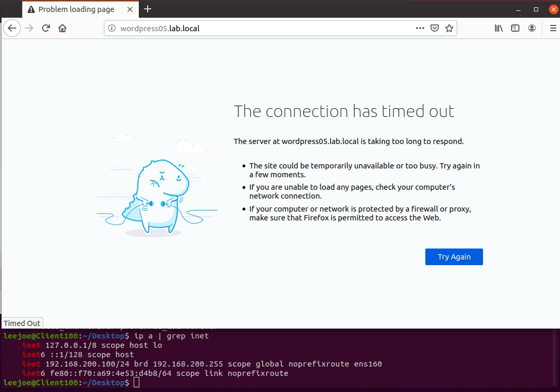Click the text 'The server at wordpress05.lab.local is taking too long to respond.'
Screen dimensions: 560x392
(348, 141)
